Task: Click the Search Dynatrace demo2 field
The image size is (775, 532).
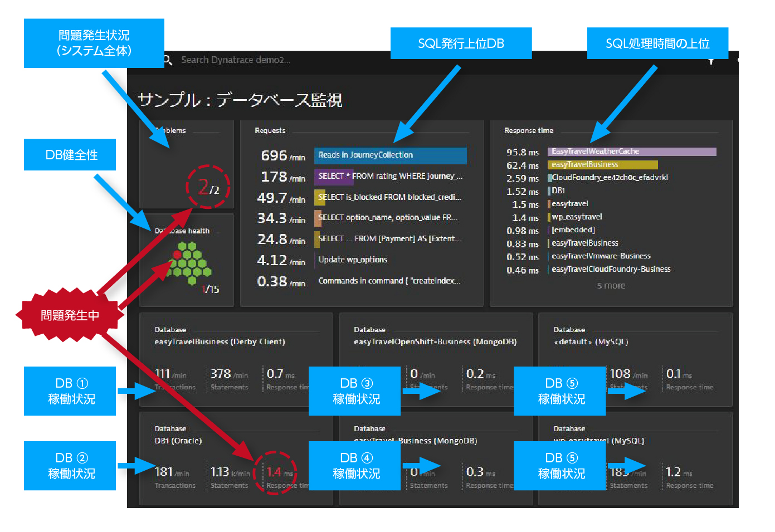Action: (x=236, y=60)
